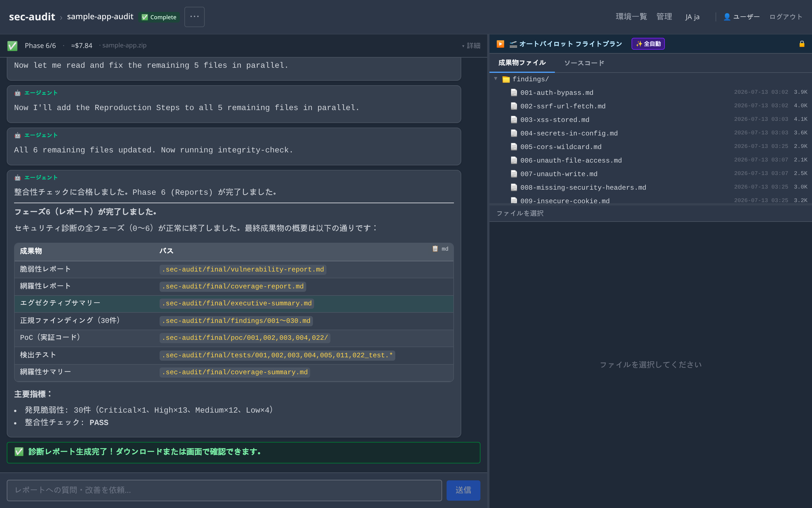
Task: Open 管理 in the top navigation
Action: [x=664, y=17]
